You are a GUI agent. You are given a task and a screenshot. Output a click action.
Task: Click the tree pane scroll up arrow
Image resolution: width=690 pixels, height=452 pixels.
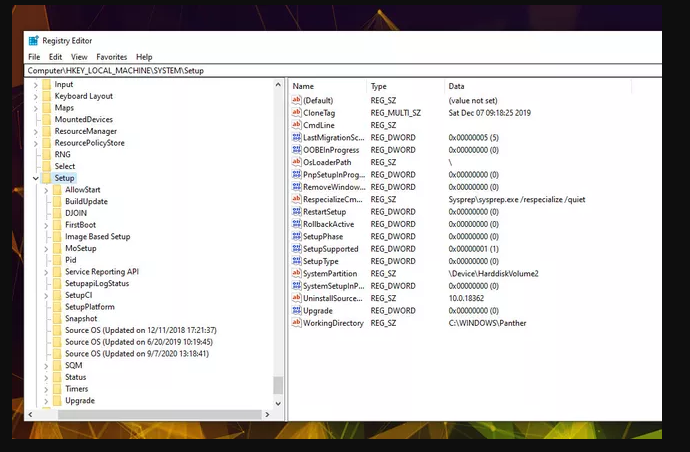tap(278, 85)
